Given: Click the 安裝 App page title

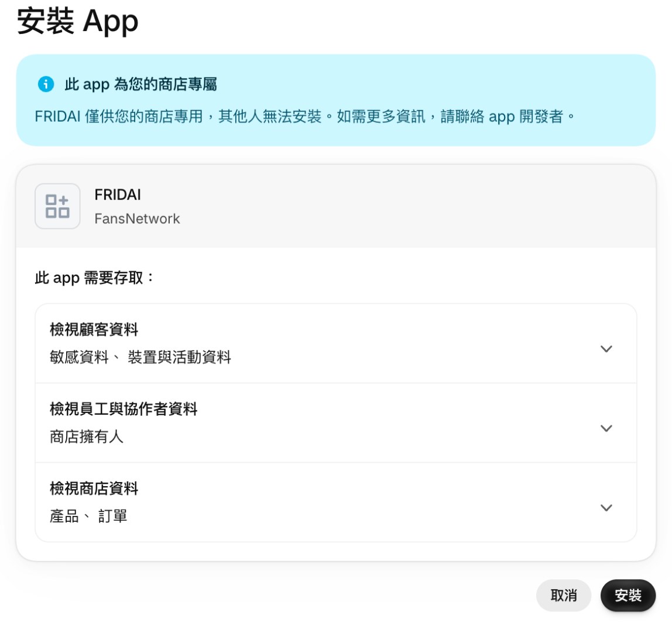Looking at the screenshot, I should (x=78, y=21).
